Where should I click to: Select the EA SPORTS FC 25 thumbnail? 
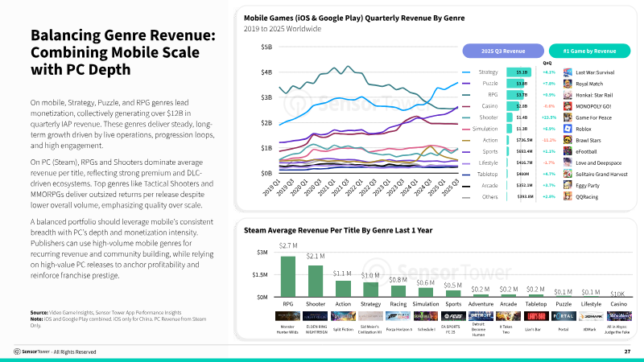pos(453,316)
